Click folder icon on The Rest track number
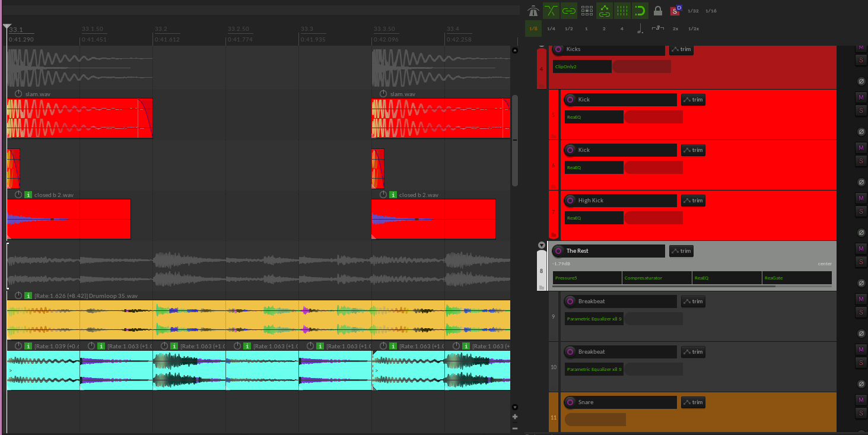This screenshot has width=868, height=435. [542, 288]
